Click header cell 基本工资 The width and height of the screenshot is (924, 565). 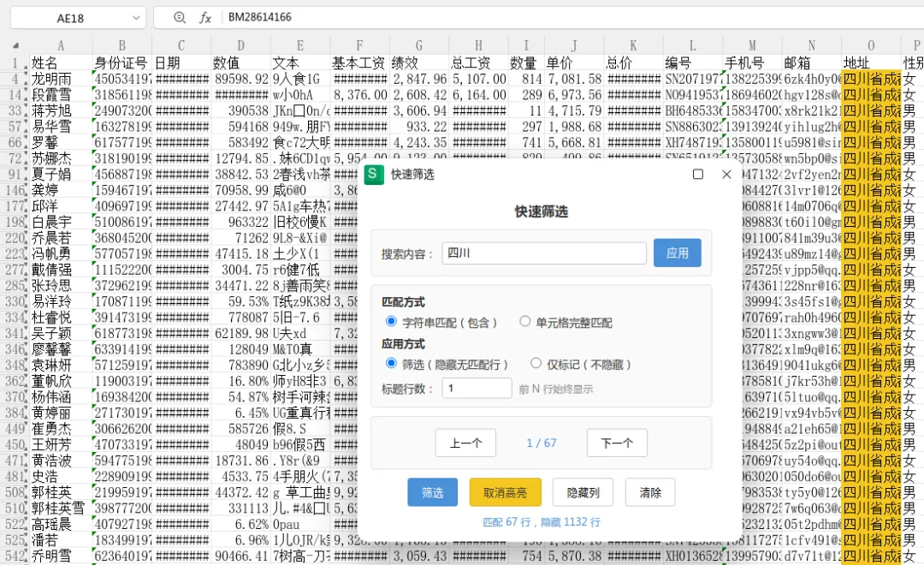pyautogui.click(x=359, y=62)
